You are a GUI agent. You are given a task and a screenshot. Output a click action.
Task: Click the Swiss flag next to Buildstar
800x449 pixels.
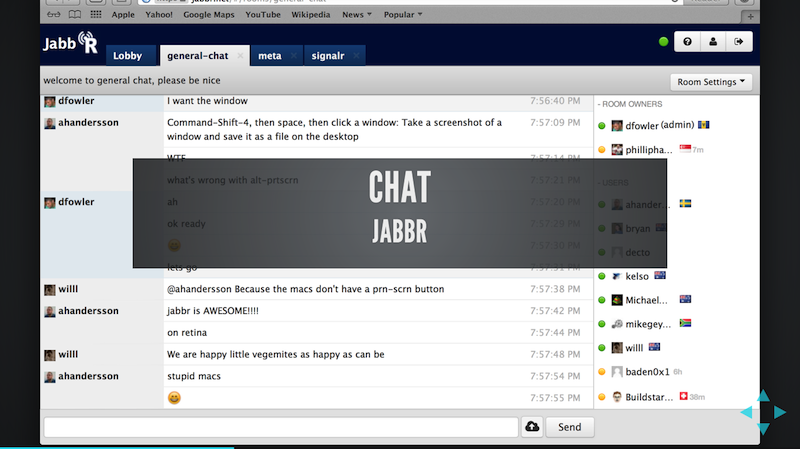tap(684, 396)
